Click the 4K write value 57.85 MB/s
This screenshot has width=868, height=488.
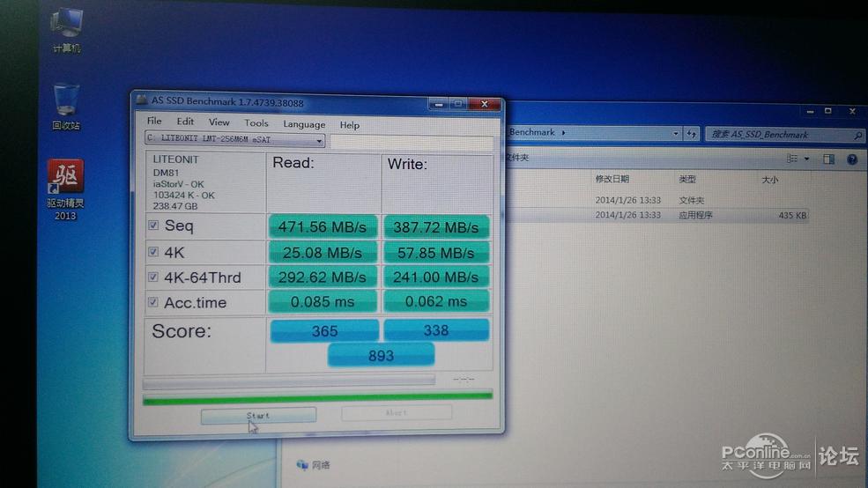pos(435,252)
